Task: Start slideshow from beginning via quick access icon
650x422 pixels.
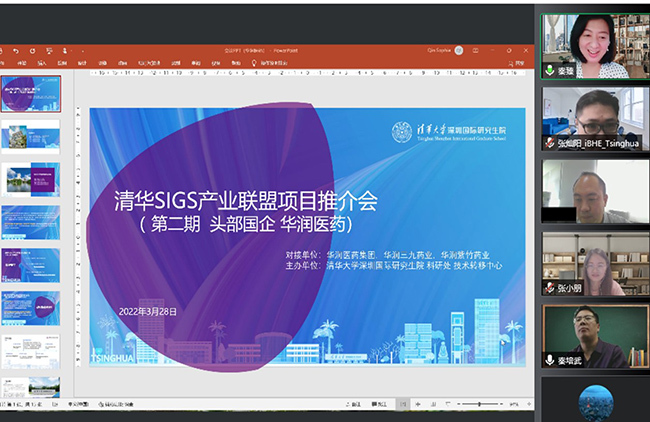Action: coord(49,51)
